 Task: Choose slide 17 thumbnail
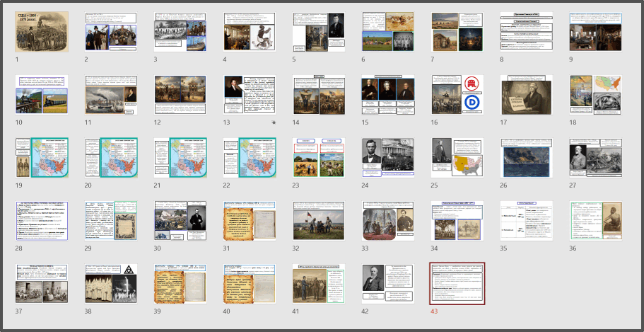click(527, 95)
